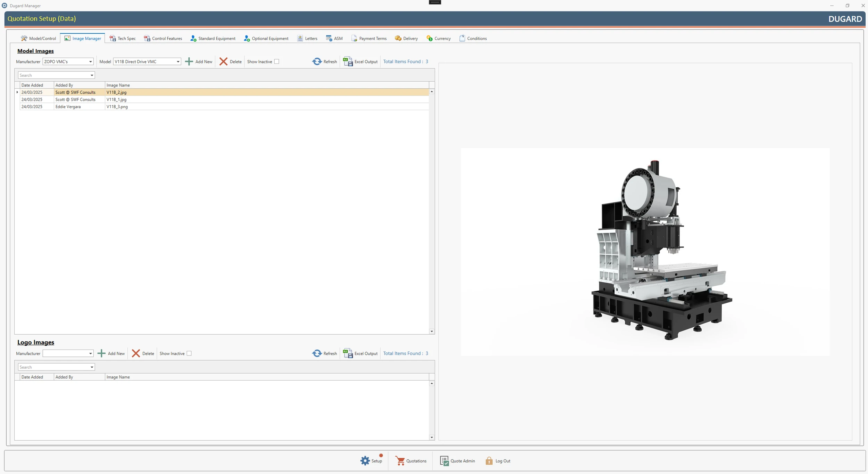868x474 pixels.
Task: Click the Excel Output icon for Model Images
Action: (347, 61)
